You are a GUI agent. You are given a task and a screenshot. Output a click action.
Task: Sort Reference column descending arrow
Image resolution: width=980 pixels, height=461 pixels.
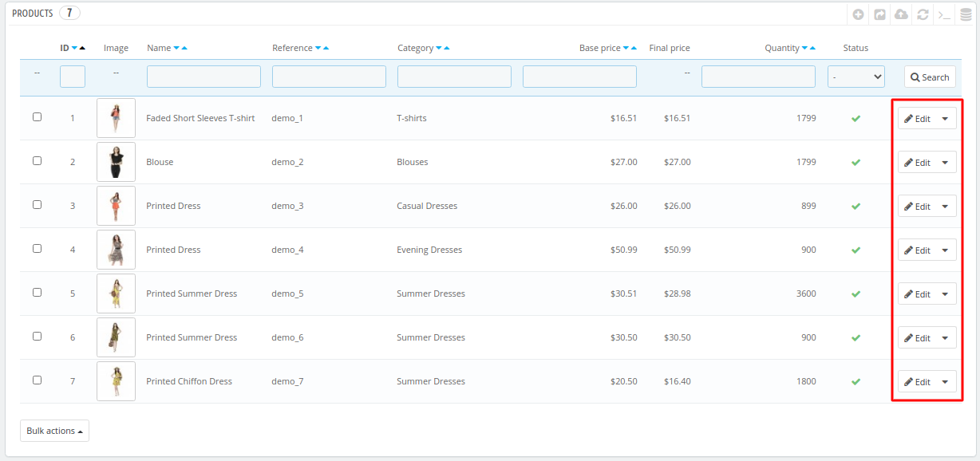pos(318,48)
